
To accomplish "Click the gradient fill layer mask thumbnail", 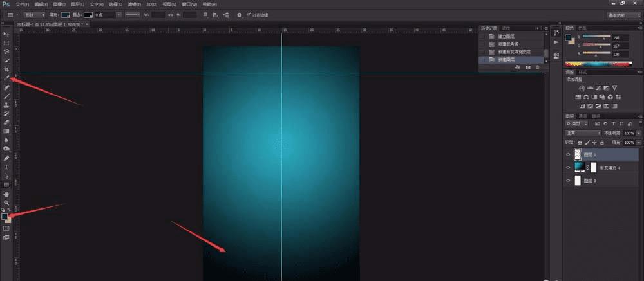I will [594, 167].
